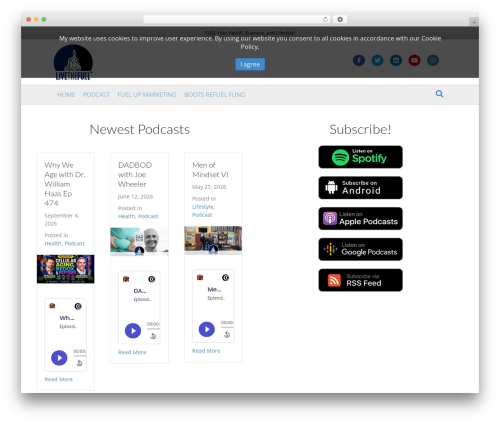
Task: Click the I agree cookie button
Action: 250,64
